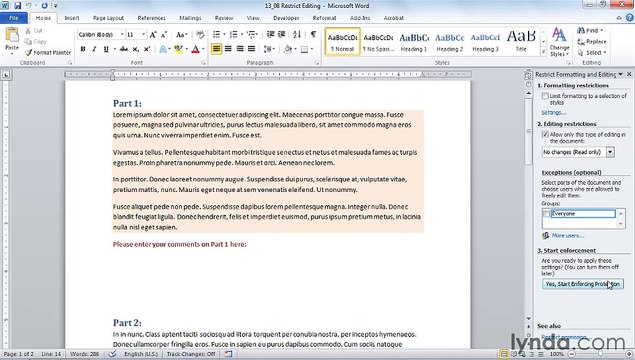Switch to the Developer tab
The height and width of the screenshot is (360, 635).
[286, 18]
